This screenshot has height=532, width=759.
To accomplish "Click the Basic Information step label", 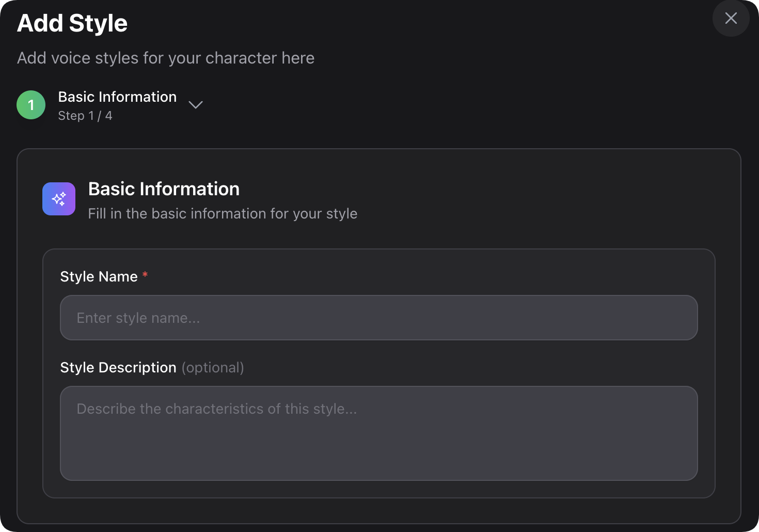I will 117,97.
